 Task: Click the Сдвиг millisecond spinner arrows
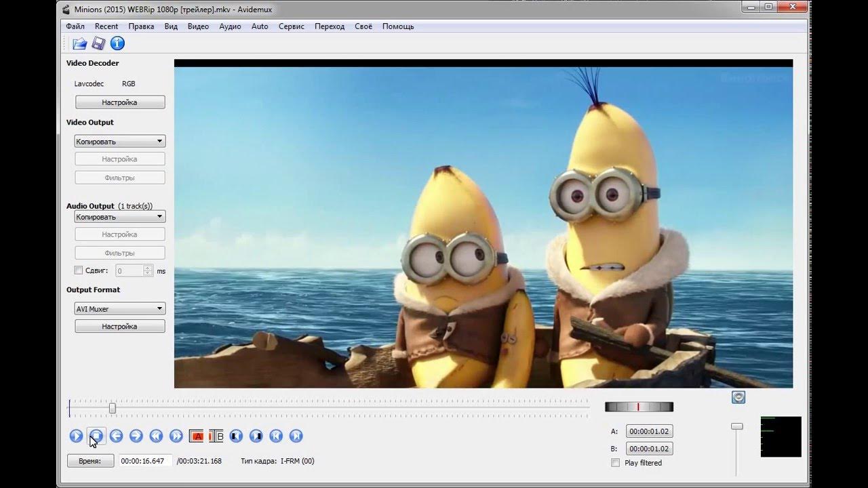[x=148, y=270]
